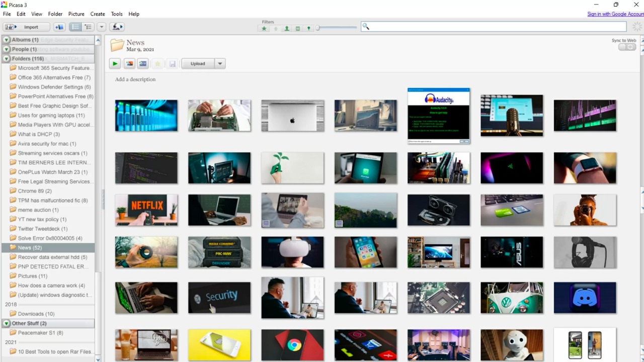Click the folder list scroll-up arrow
644x362 pixels.
pyautogui.click(x=98, y=40)
